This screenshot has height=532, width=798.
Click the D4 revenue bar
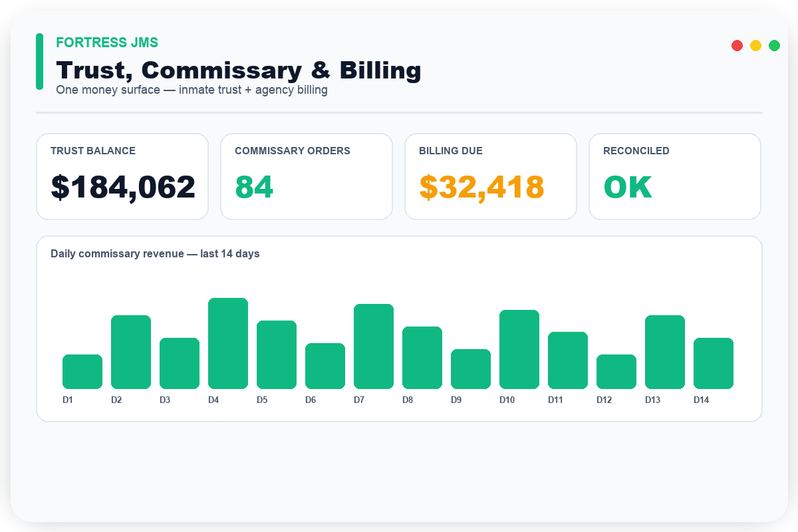coord(228,344)
